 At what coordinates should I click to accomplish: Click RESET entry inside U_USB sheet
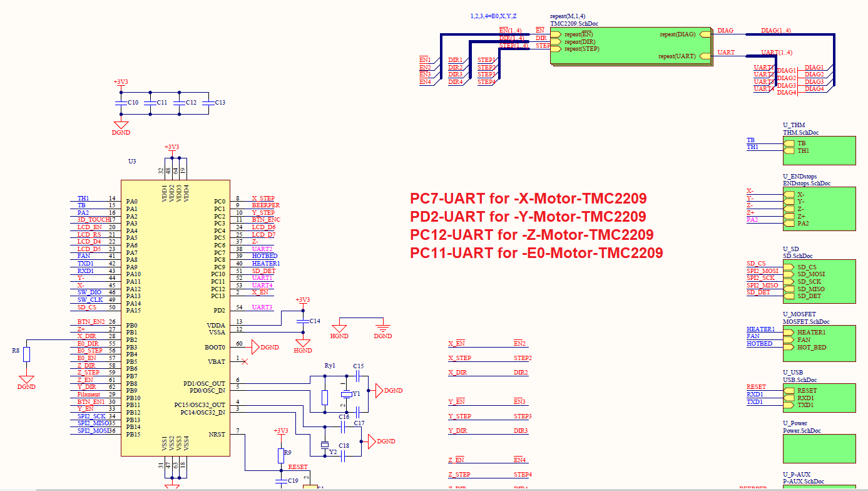(800, 391)
